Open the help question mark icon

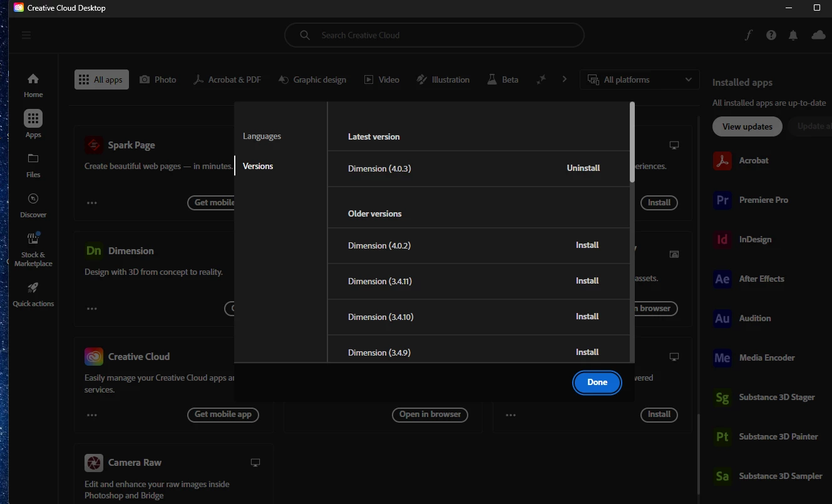[x=771, y=35]
